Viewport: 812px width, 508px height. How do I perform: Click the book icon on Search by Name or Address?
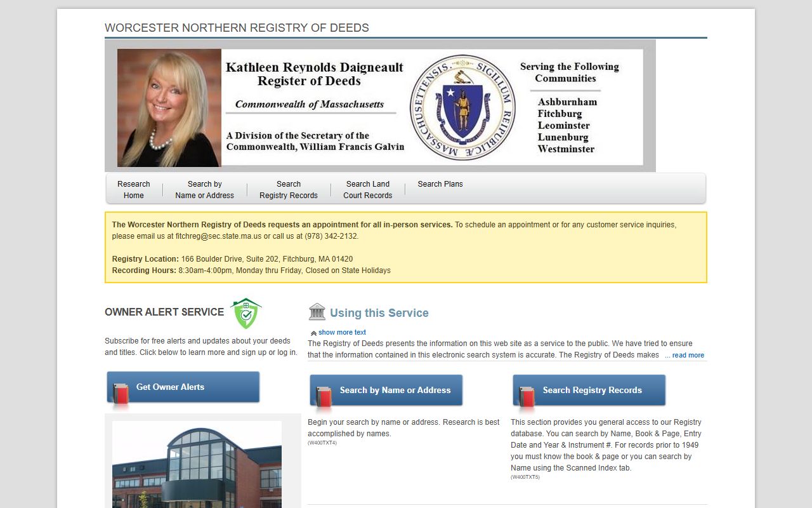click(x=324, y=398)
